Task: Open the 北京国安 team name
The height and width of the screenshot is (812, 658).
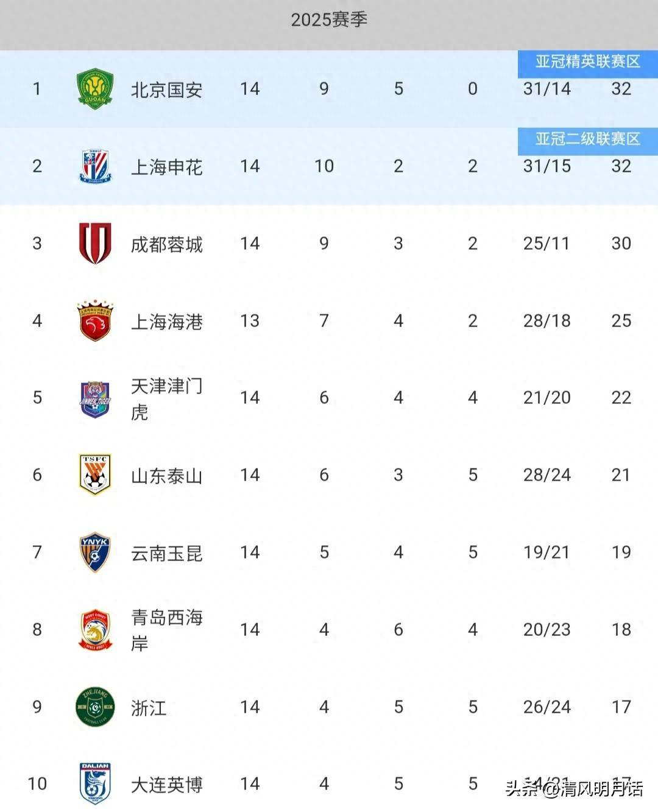Action: [166, 90]
